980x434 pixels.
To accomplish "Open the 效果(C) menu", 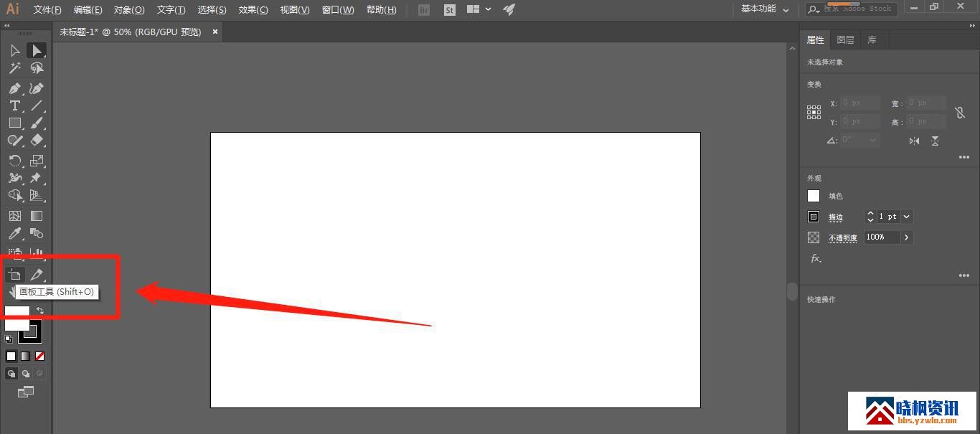I will 253,10.
